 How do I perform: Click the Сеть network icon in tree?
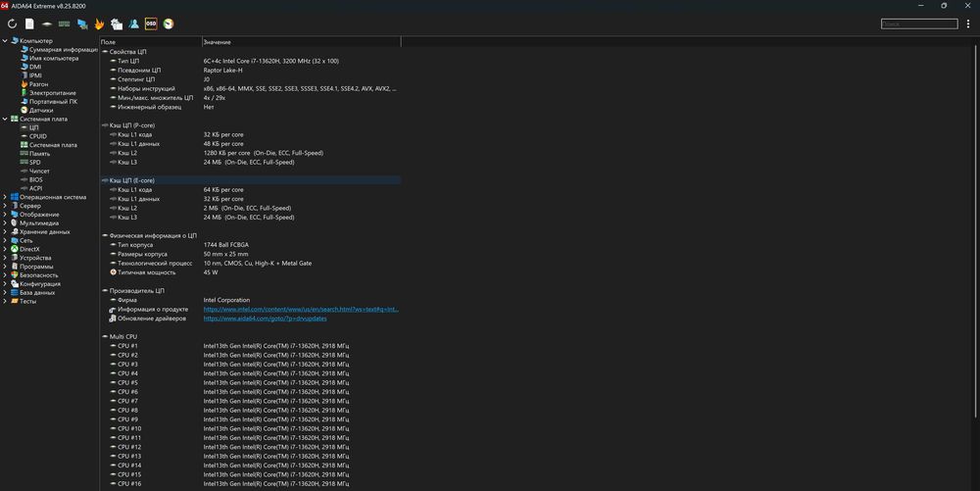[15, 240]
